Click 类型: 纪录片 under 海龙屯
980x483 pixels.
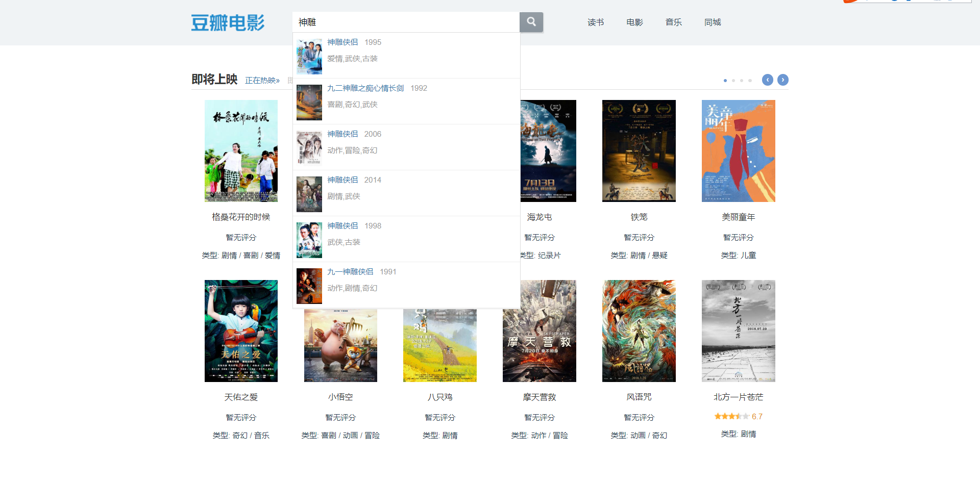(541, 256)
